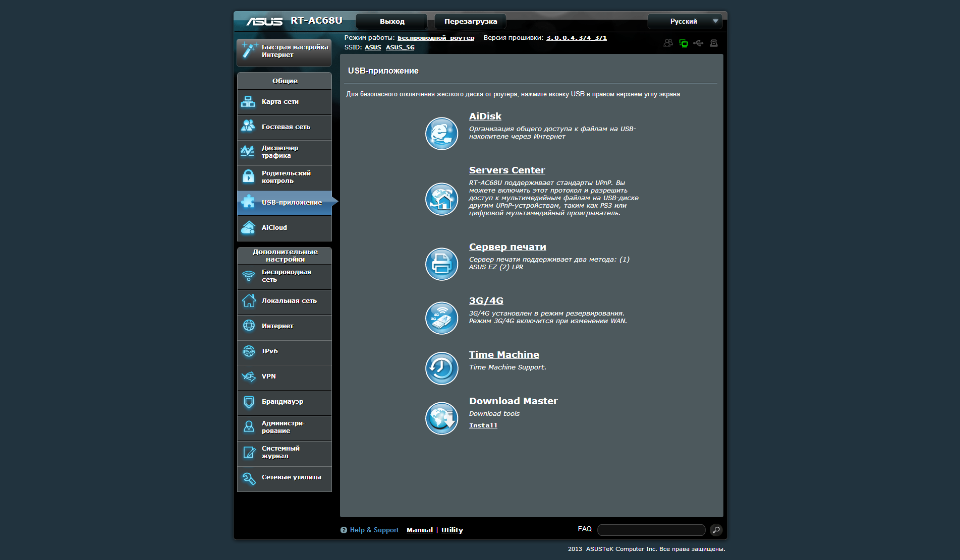
Task: Click the Гостевая сеть people icon
Action: click(248, 126)
